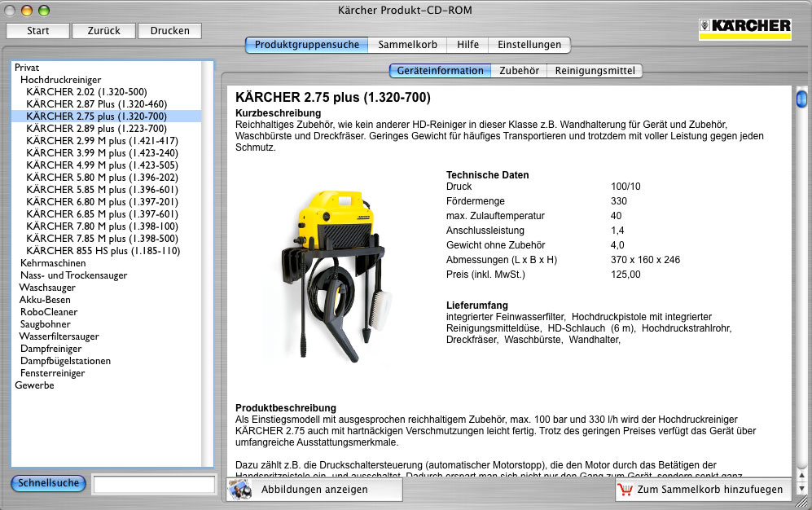The image size is (812, 510).
Task: Click the blue scrollbar thumb in description pane
Action: pyautogui.click(x=801, y=99)
